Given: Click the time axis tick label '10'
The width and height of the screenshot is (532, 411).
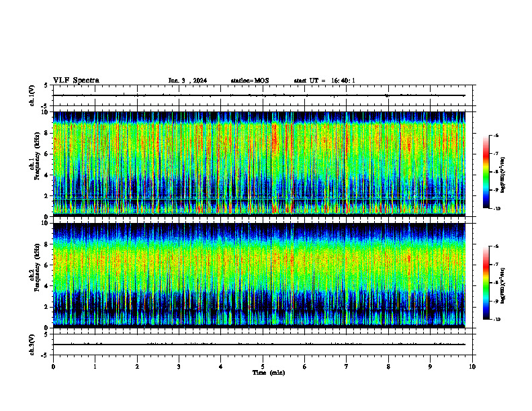Looking at the screenshot, I should [x=472, y=367].
